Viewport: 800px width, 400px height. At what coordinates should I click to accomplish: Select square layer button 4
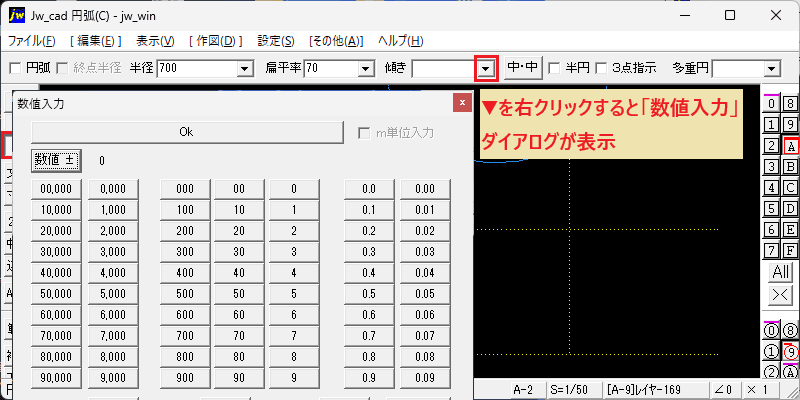pyautogui.click(x=771, y=188)
